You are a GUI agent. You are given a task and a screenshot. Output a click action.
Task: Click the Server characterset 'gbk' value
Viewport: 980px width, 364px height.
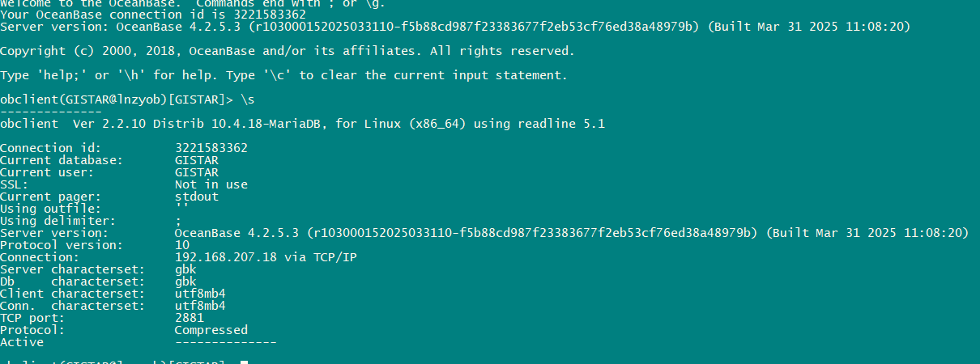point(185,269)
